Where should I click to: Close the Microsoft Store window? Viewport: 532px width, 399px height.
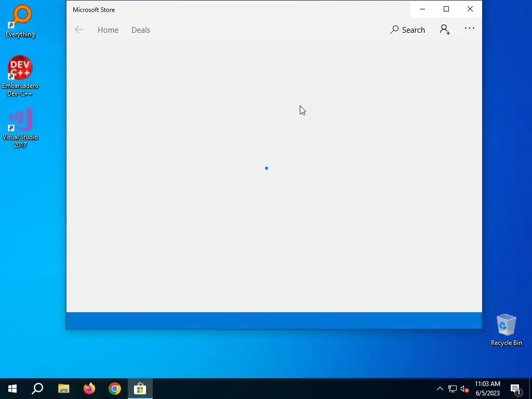(470, 9)
